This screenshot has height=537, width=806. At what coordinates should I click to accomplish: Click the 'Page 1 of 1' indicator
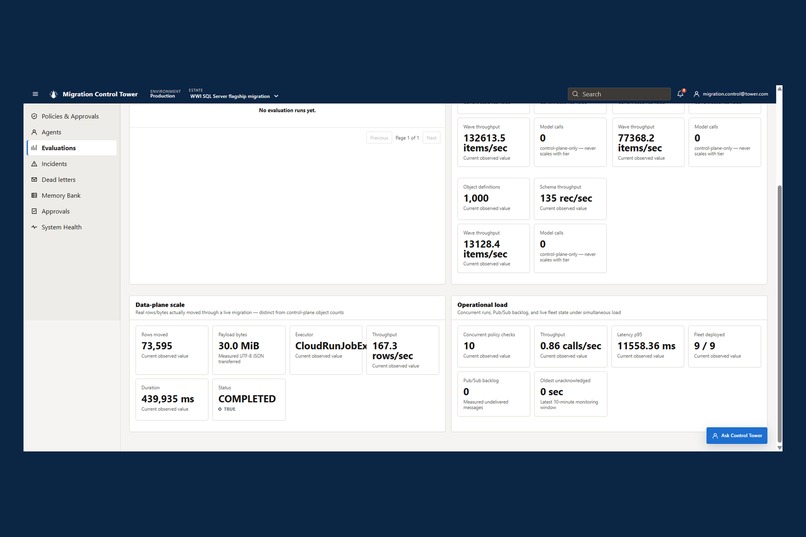(x=407, y=138)
